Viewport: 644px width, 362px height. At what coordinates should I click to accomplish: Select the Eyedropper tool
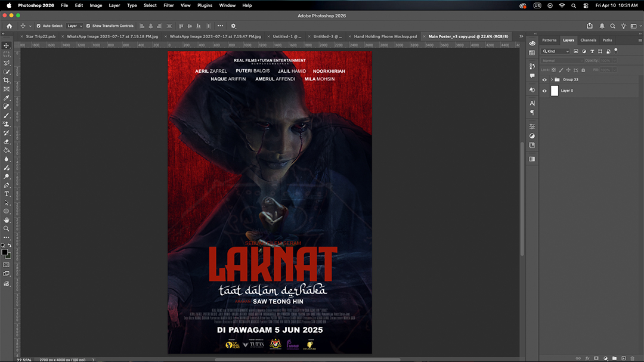tap(6, 98)
